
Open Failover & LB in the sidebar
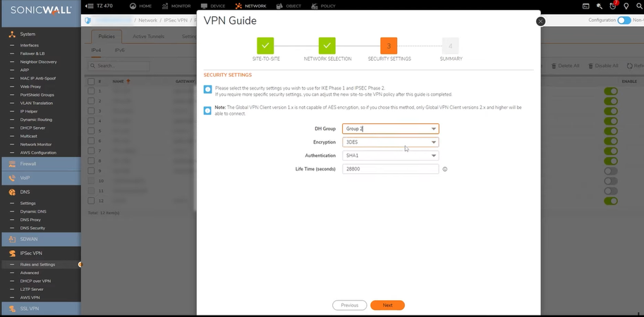32,54
